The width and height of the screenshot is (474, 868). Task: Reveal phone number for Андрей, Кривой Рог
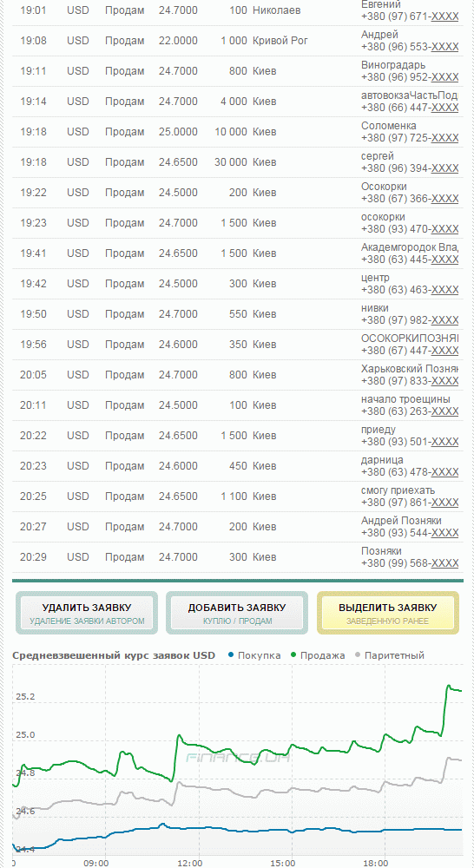(444, 48)
